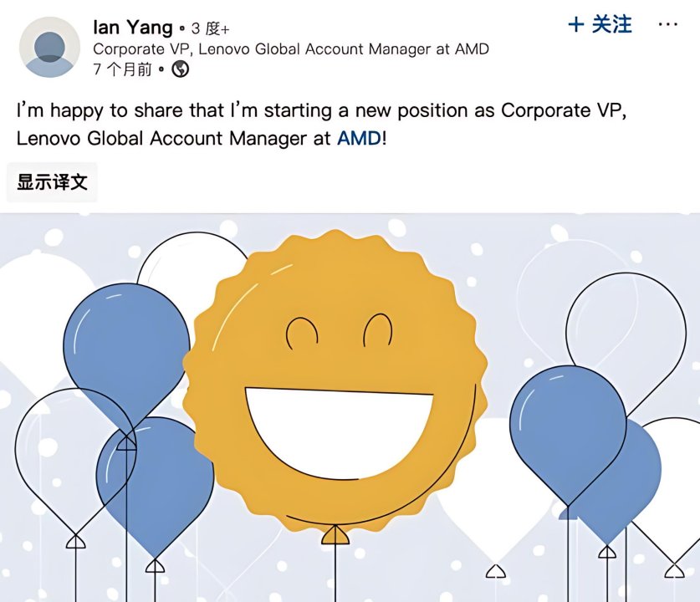Click the plus icon beside 关注

pyautogui.click(x=576, y=24)
